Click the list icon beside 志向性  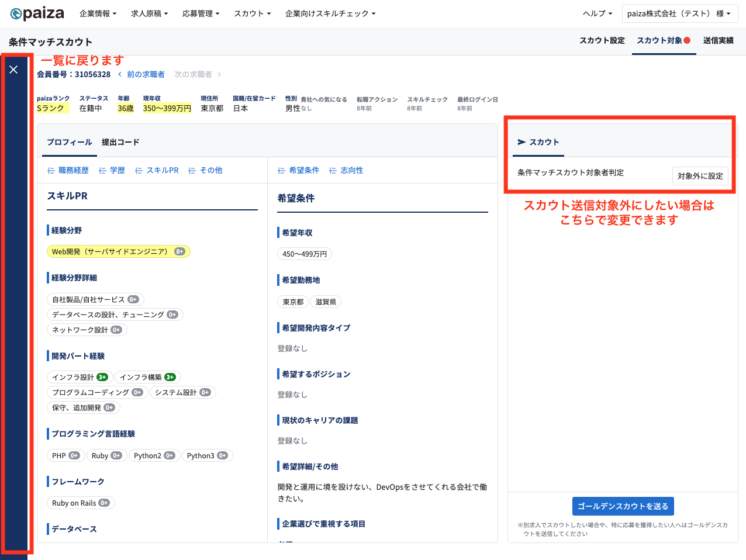tap(333, 171)
